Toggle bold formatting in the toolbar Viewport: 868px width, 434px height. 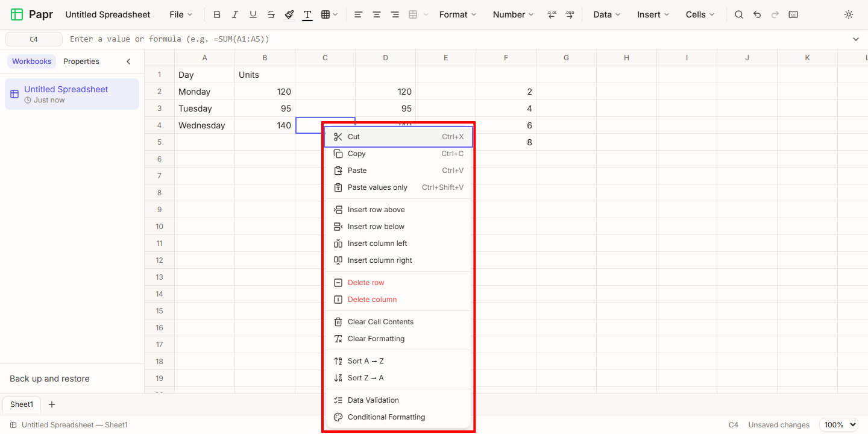[217, 14]
